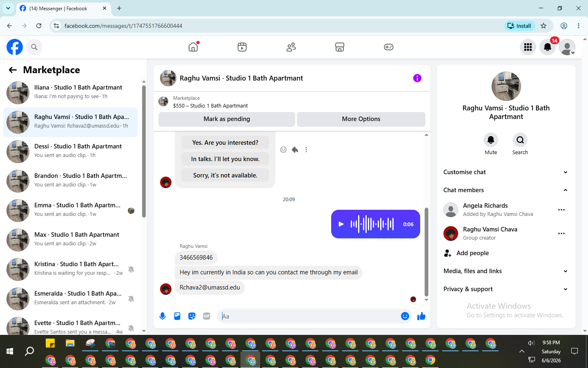Seek within the audio clip waveform
The image size is (588, 368).
click(372, 224)
